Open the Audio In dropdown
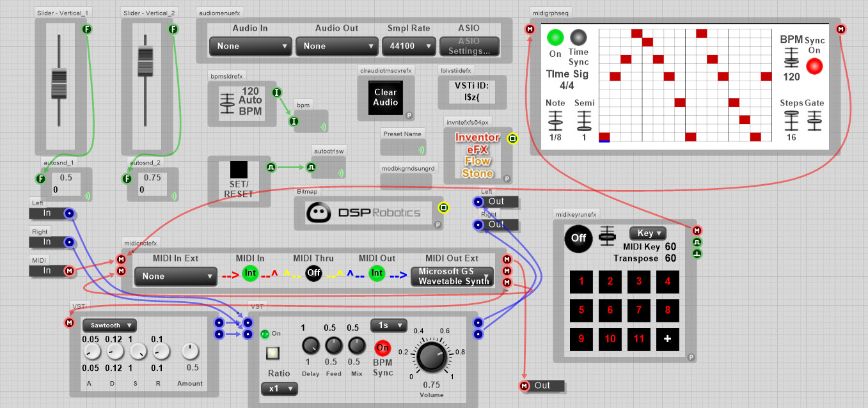 click(250, 46)
